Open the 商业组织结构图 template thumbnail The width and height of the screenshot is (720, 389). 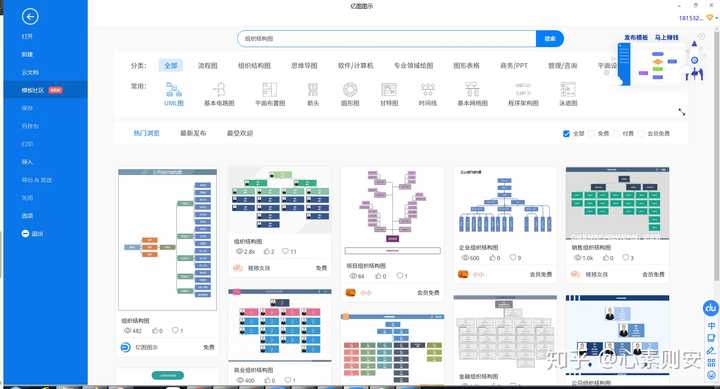click(x=280, y=326)
